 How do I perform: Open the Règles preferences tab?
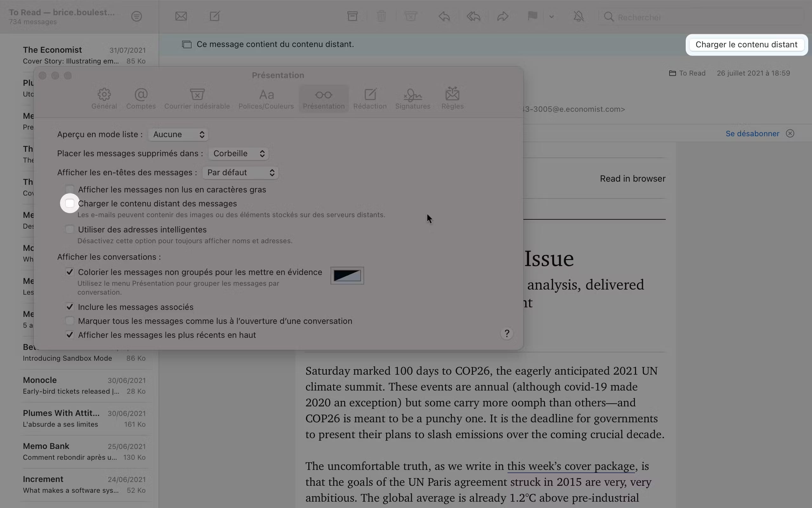[452, 99]
